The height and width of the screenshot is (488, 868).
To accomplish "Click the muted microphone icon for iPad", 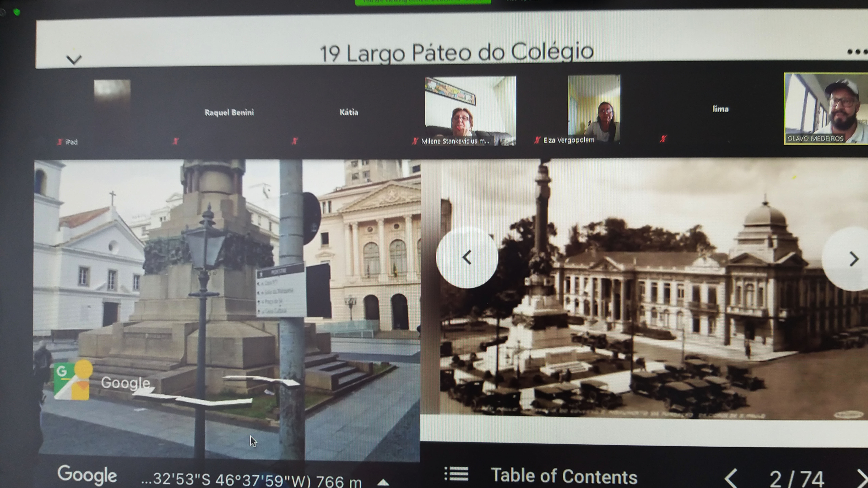I will [60, 142].
